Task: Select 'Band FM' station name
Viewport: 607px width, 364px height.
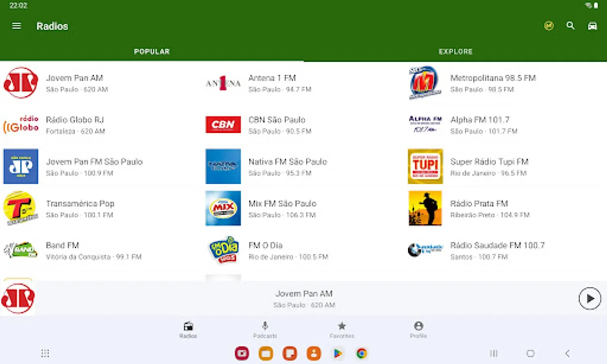Action: [x=62, y=245]
